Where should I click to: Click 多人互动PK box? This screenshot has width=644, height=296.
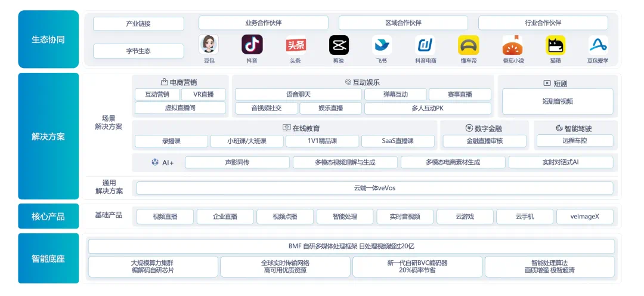[x=428, y=108]
